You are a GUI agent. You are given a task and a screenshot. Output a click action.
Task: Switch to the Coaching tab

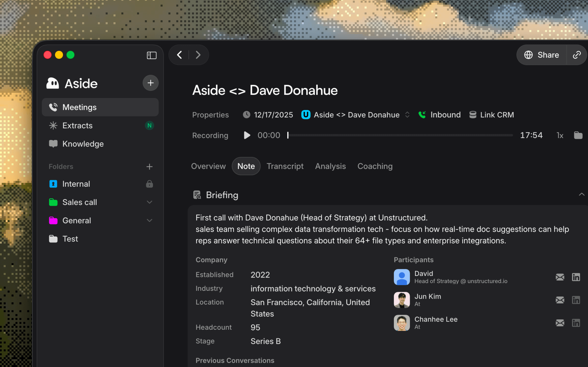(x=375, y=166)
